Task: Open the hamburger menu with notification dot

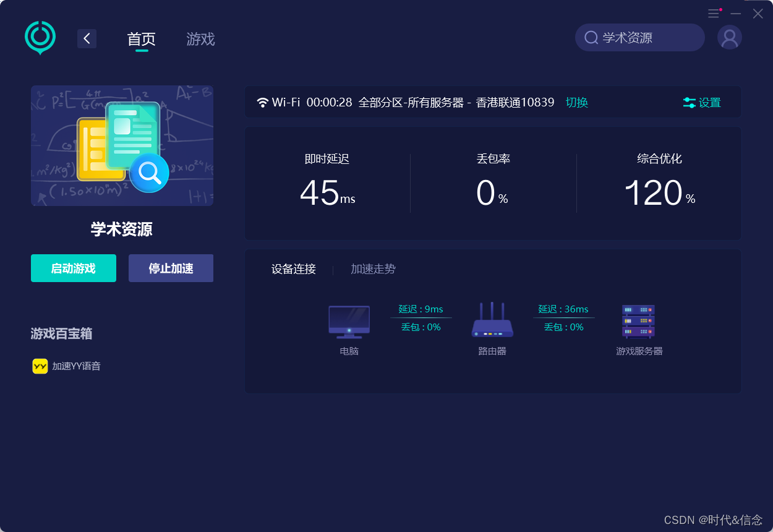Action: 714,14
